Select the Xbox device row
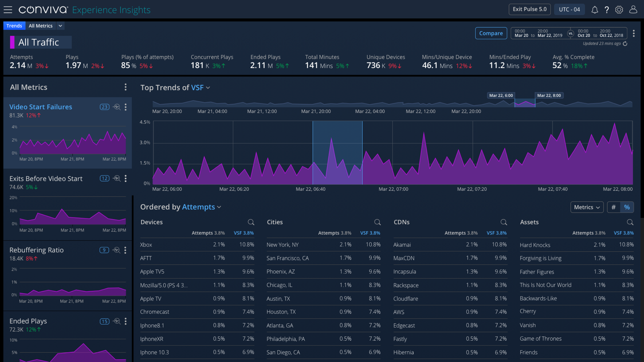The height and width of the screenshot is (362, 644). coord(197,245)
